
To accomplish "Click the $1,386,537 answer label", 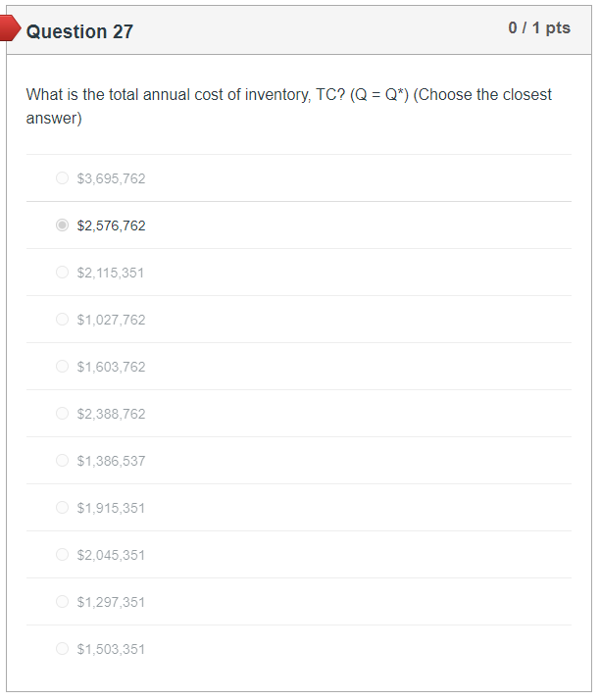I will [111, 461].
